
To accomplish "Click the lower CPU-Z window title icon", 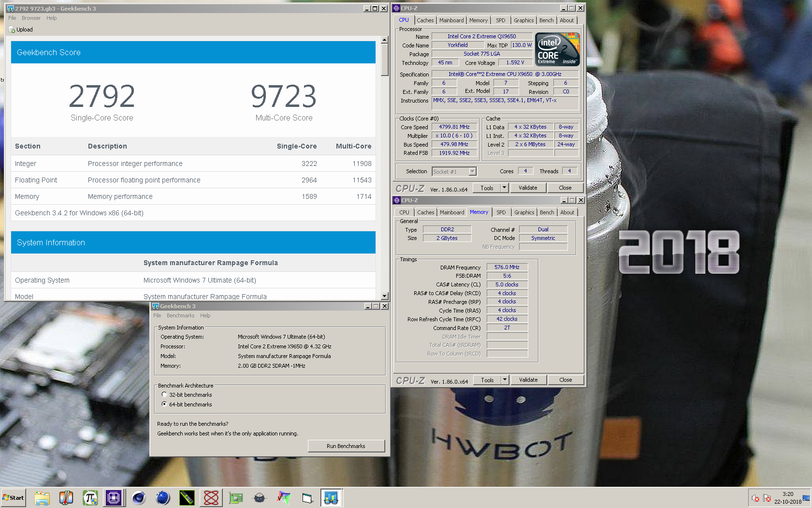I will (x=397, y=200).
